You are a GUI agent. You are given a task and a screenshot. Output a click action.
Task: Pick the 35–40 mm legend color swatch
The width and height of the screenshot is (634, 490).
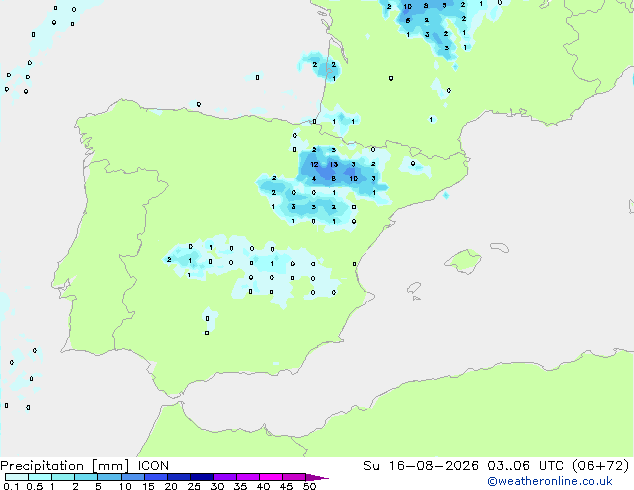click(248, 477)
